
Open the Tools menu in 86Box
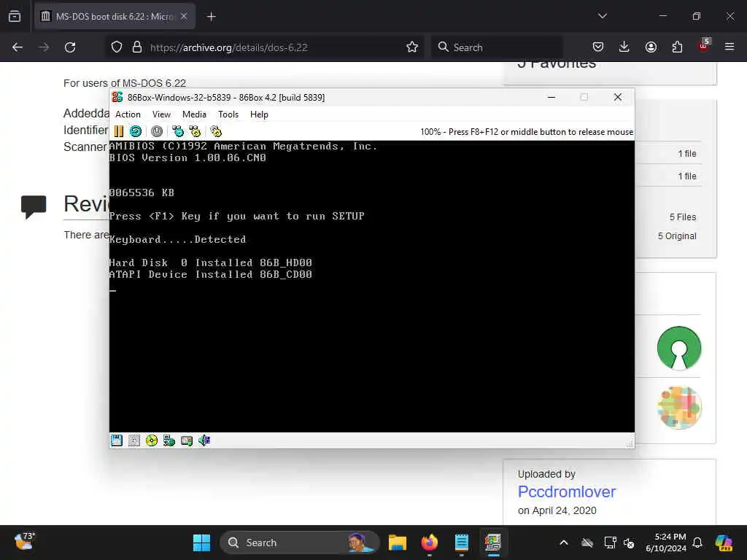click(x=228, y=114)
